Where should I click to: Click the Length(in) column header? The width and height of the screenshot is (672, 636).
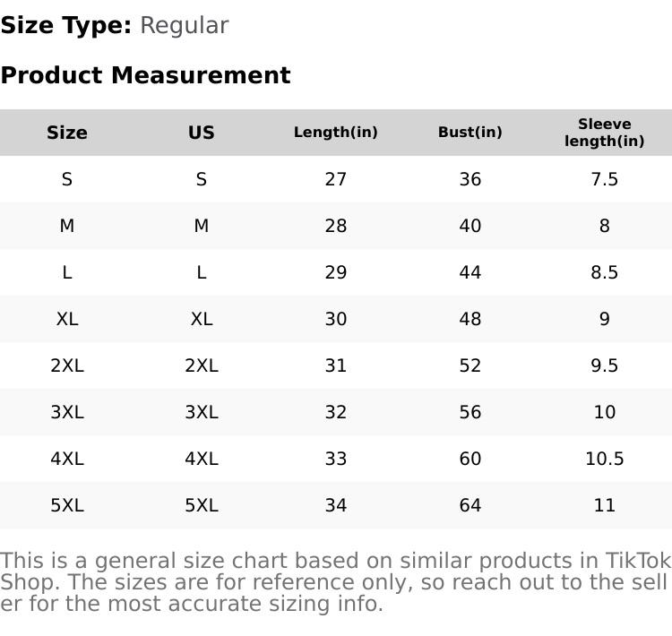(x=336, y=133)
